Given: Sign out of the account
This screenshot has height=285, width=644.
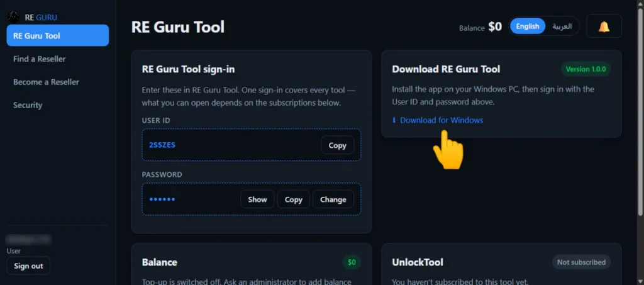Looking at the screenshot, I should (x=28, y=265).
